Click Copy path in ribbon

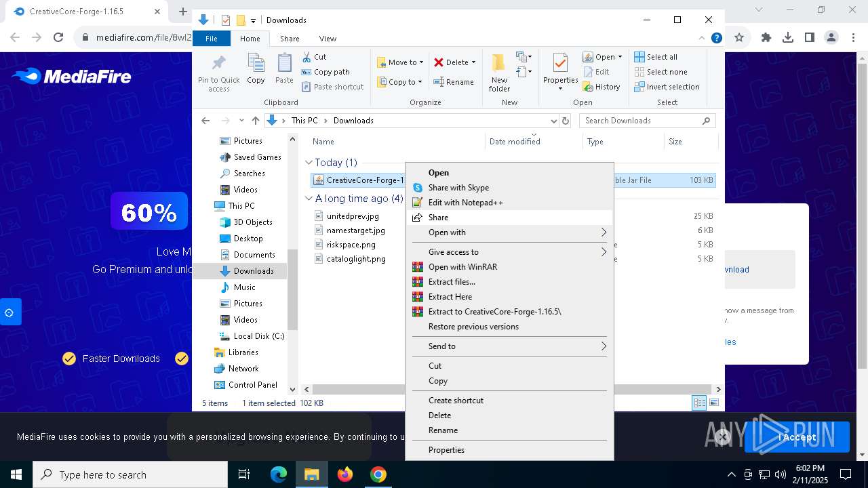pos(325,72)
